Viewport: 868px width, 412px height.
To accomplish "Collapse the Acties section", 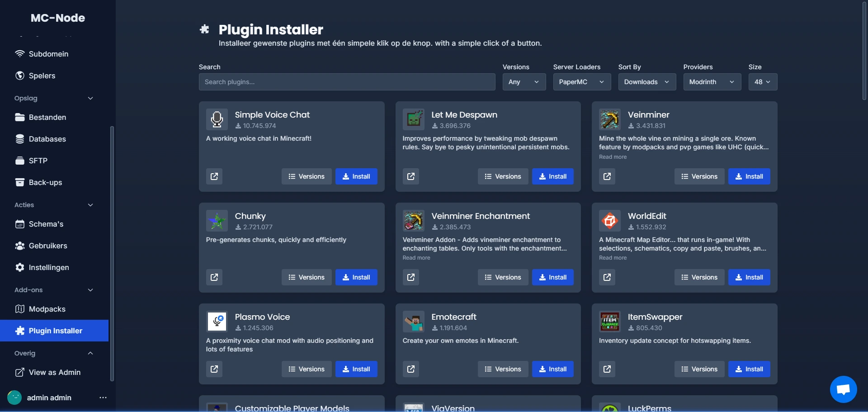I will (x=90, y=205).
